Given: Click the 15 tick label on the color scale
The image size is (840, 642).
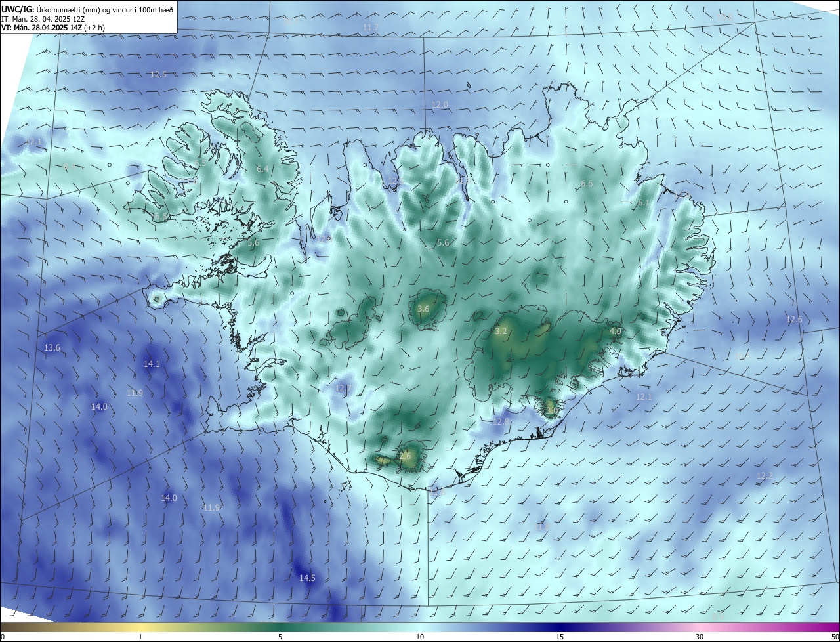Looking at the screenshot, I should 560,637.
